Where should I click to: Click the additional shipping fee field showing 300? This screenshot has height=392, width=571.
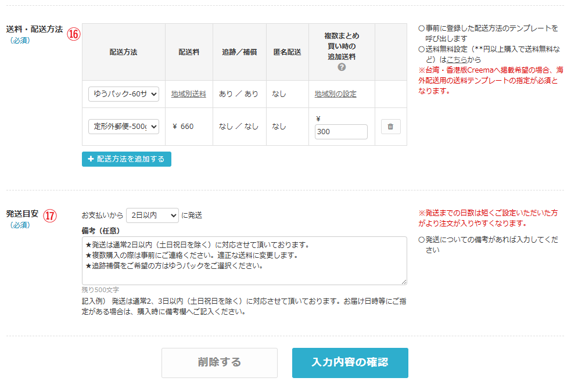coord(341,132)
